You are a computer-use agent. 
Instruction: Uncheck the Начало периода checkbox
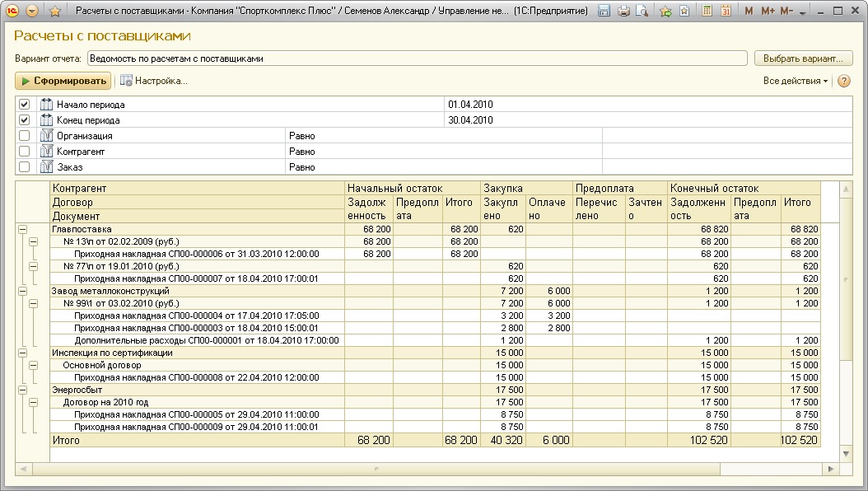point(25,105)
